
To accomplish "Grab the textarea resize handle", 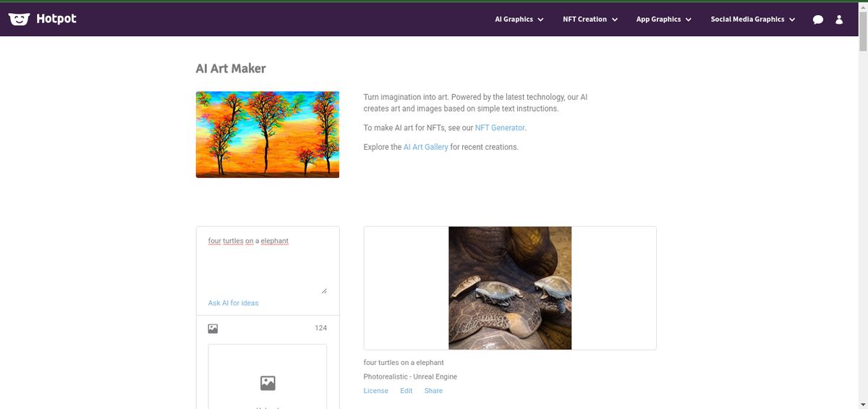I will point(323,290).
